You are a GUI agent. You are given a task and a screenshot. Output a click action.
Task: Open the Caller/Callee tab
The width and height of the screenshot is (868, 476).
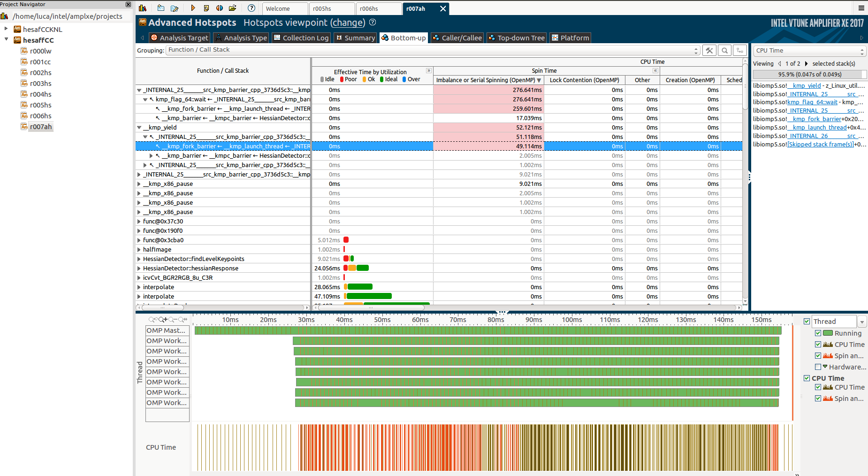point(457,38)
